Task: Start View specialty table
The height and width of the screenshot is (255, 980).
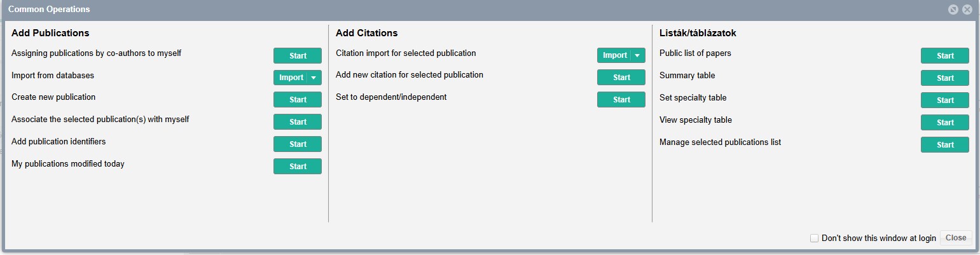Action: click(x=945, y=123)
